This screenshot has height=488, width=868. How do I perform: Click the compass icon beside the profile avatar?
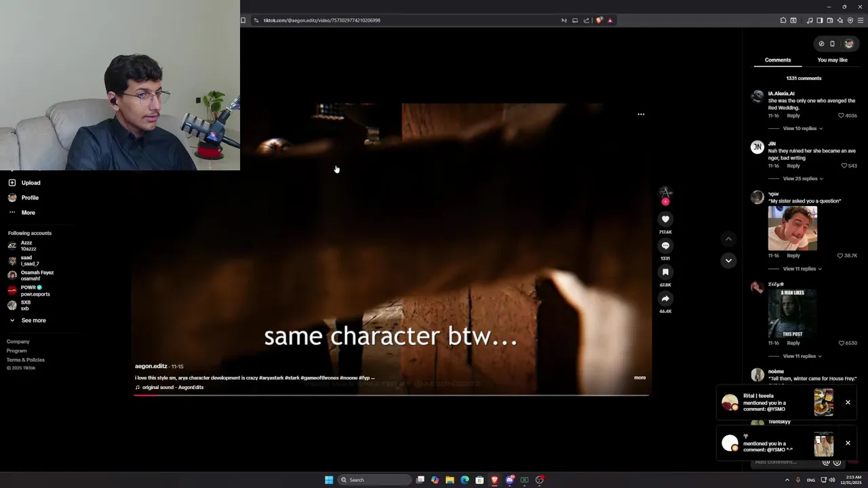click(x=821, y=44)
